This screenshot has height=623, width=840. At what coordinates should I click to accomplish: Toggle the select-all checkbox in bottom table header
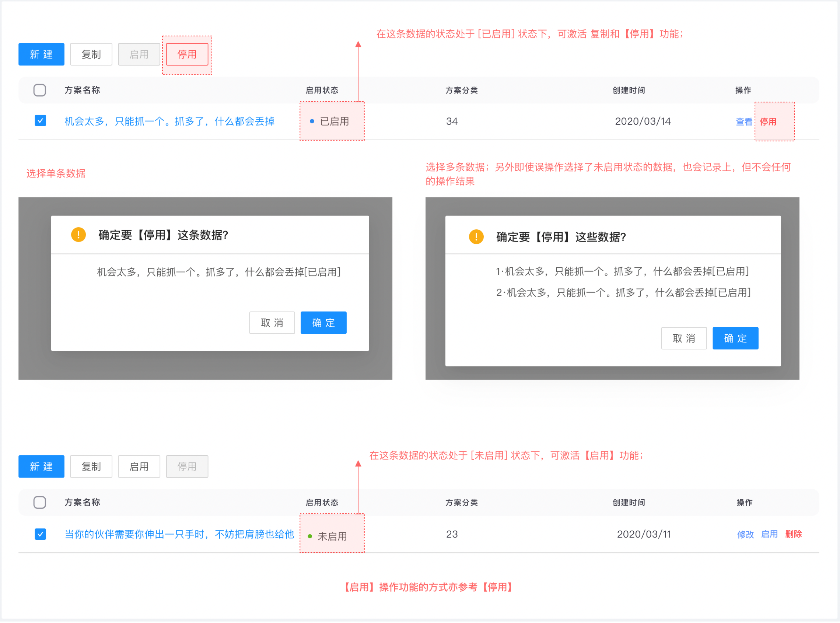[40, 503]
